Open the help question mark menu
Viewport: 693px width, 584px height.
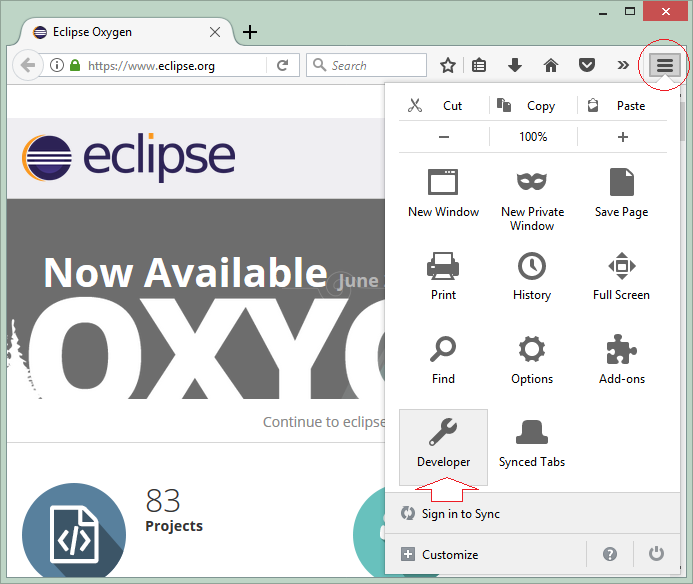[610, 554]
